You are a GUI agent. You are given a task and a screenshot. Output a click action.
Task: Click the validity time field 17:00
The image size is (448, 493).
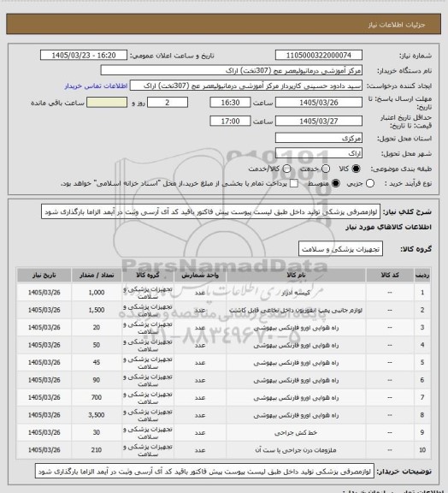[230, 121]
